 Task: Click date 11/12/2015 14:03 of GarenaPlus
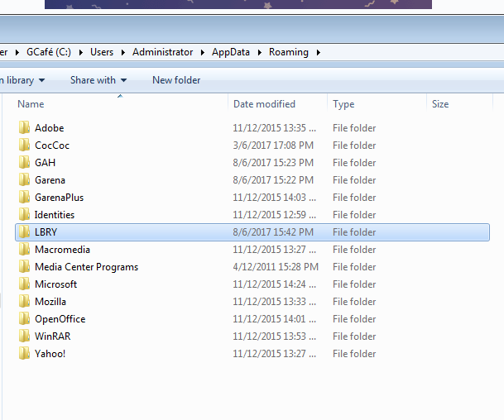[274, 197]
